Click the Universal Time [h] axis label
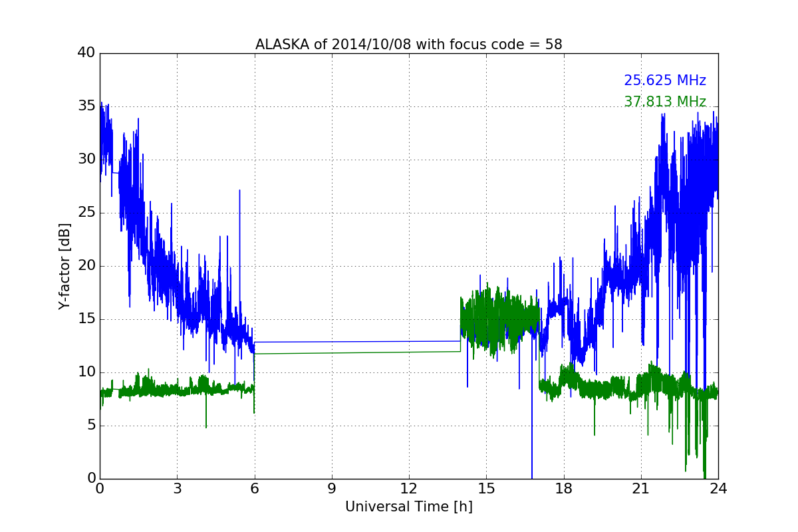Screen dimensions: 798x532 pos(408,507)
